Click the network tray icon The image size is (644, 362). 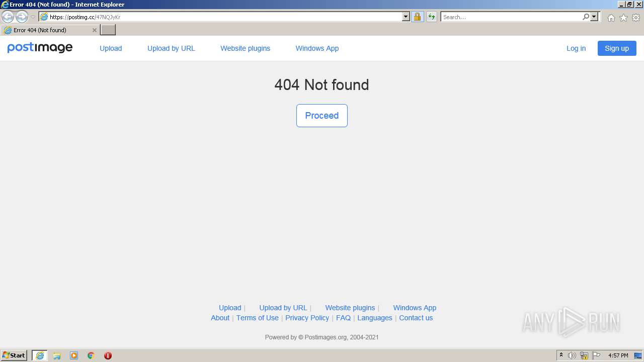[584, 355]
